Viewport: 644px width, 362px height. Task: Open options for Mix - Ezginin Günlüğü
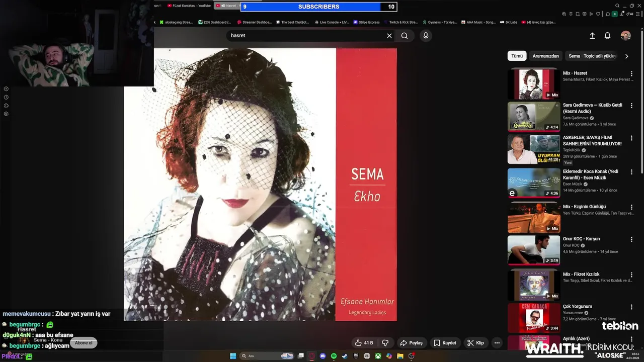[x=631, y=207]
